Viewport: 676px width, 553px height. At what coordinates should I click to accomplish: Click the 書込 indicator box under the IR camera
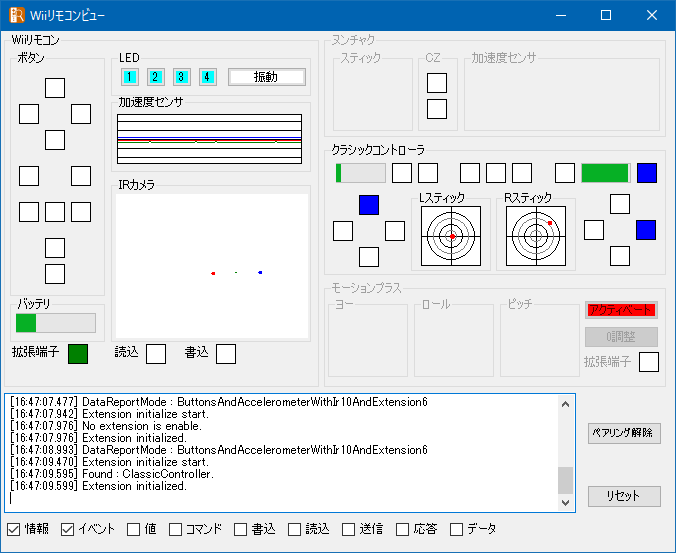pyautogui.click(x=225, y=354)
